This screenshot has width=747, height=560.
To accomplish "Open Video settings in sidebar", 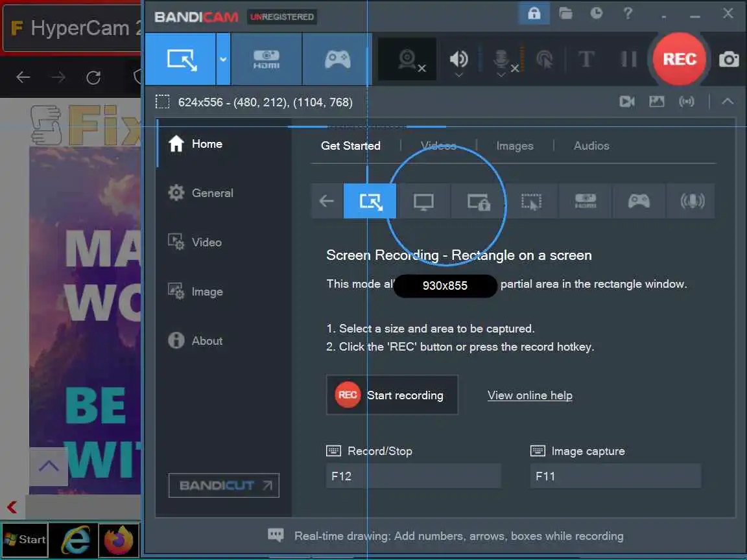I will (x=224, y=242).
